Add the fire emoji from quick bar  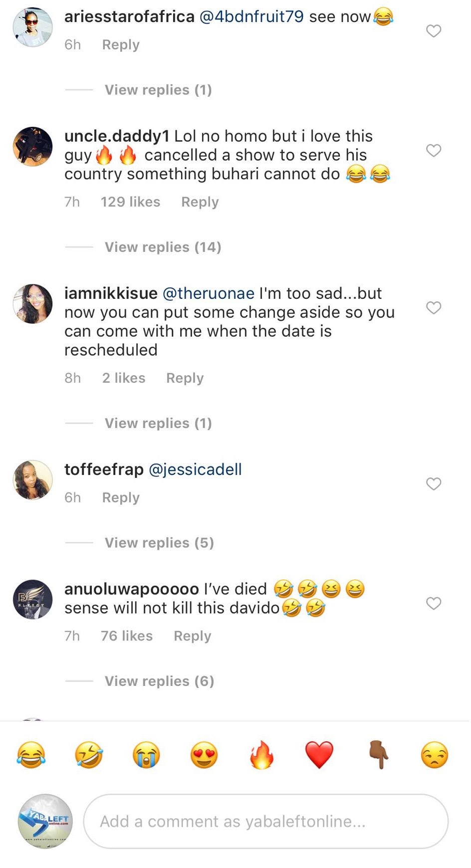click(261, 754)
